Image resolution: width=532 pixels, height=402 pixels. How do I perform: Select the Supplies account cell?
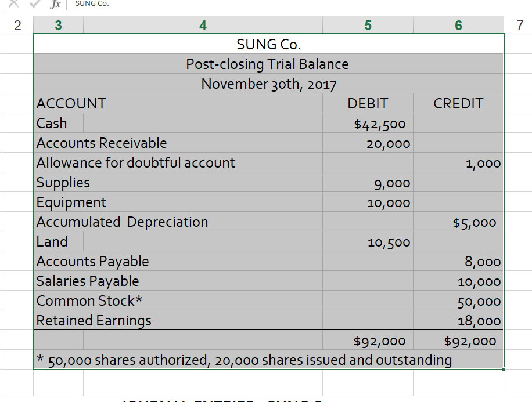pos(178,182)
